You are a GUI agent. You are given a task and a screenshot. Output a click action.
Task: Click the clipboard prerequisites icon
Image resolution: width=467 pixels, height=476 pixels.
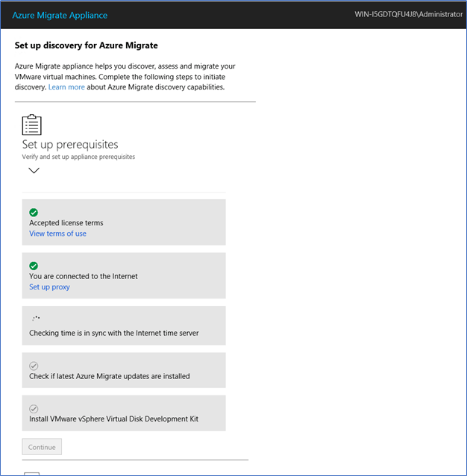tap(31, 125)
